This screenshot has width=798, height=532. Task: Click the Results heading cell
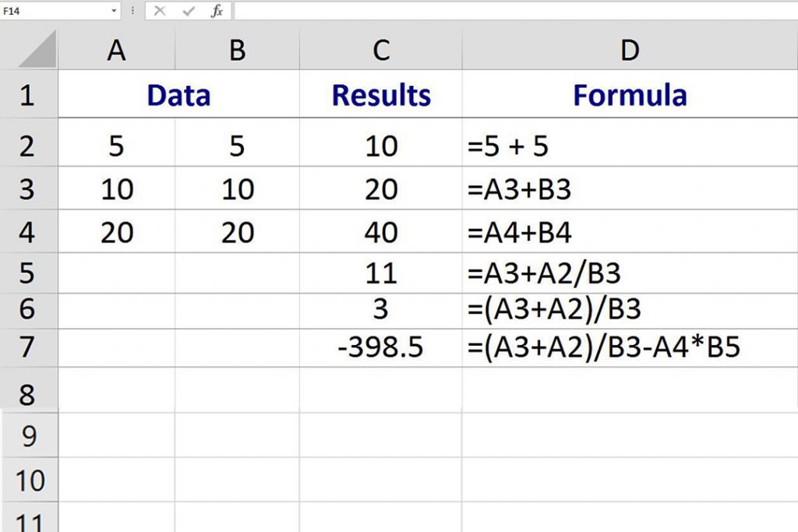[381, 95]
